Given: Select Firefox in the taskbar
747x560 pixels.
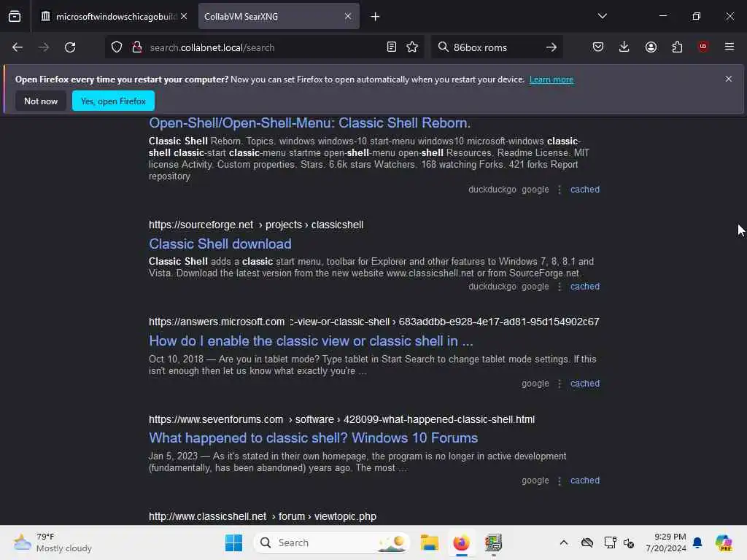Looking at the screenshot, I should tap(461, 542).
